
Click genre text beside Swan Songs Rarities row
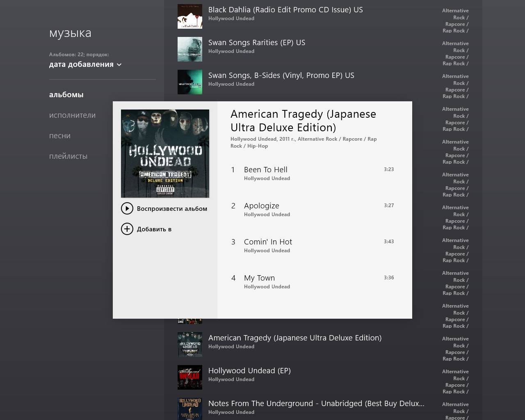[455, 53]
